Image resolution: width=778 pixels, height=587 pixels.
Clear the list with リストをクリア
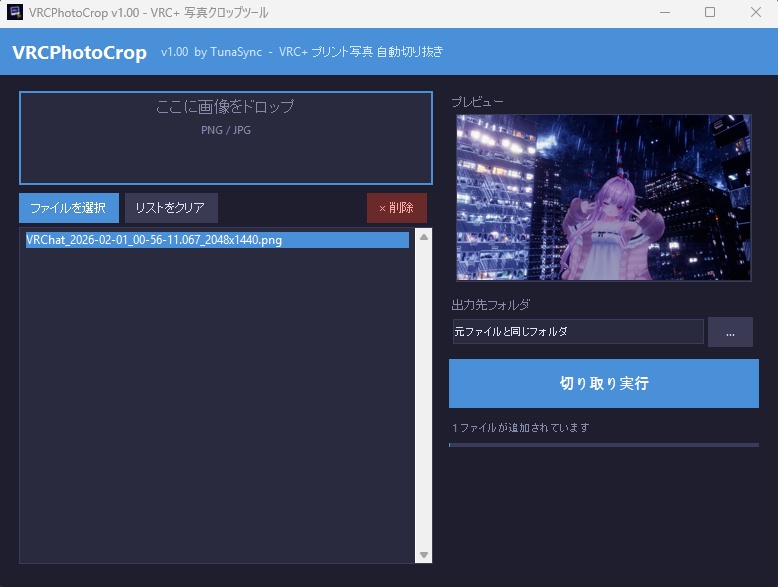(x=171, y=207)
